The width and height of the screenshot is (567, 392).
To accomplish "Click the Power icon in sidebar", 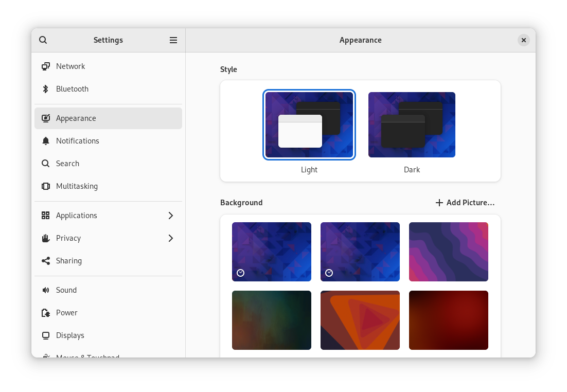I will coord(46,313).
